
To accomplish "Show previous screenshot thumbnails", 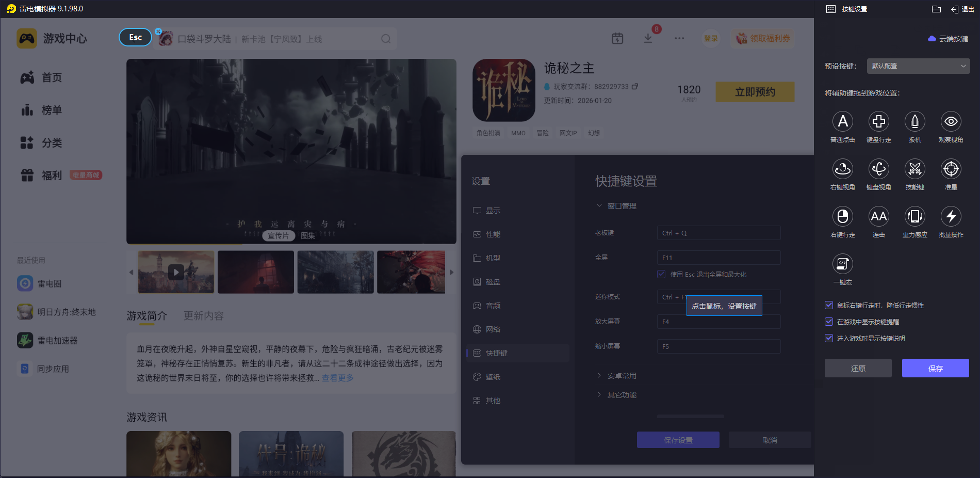I will (131, 272).
